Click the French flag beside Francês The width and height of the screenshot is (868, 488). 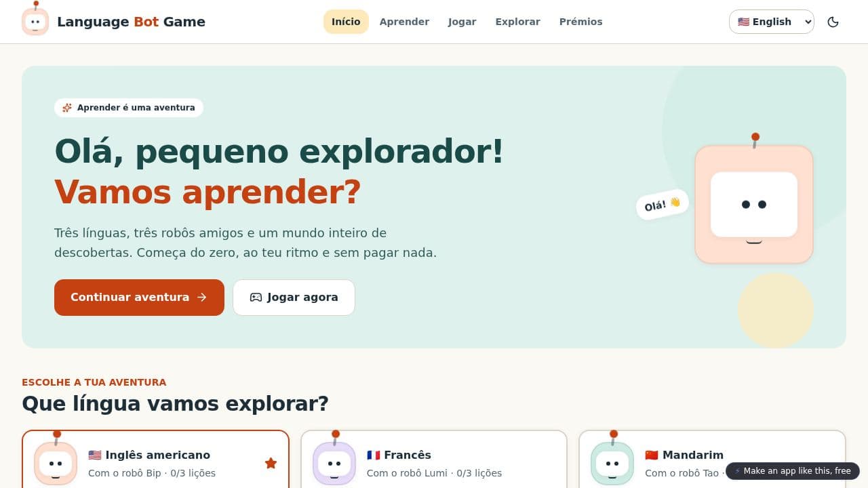pos(374,455)
